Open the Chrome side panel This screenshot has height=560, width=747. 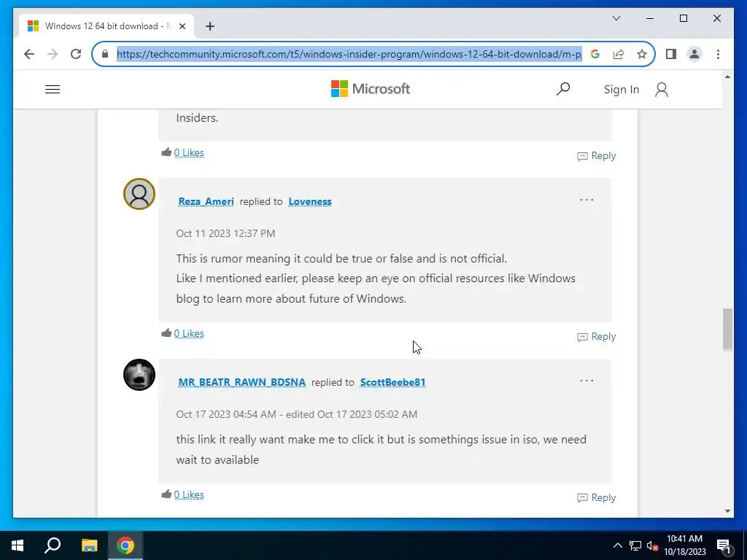coord(671,54)
